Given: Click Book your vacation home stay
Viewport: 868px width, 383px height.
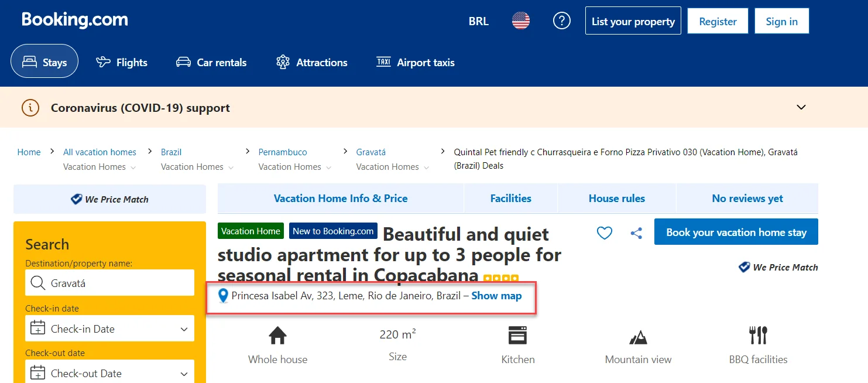Looking at the screenshot, I should coord(736,232).
